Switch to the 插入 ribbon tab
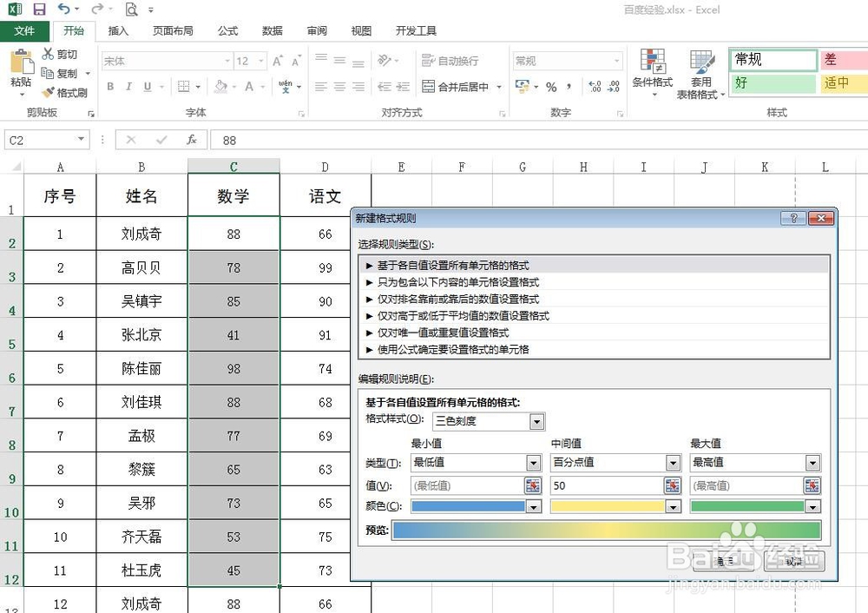868x613 pixels. pyautogui.click(x=118, y=30)
